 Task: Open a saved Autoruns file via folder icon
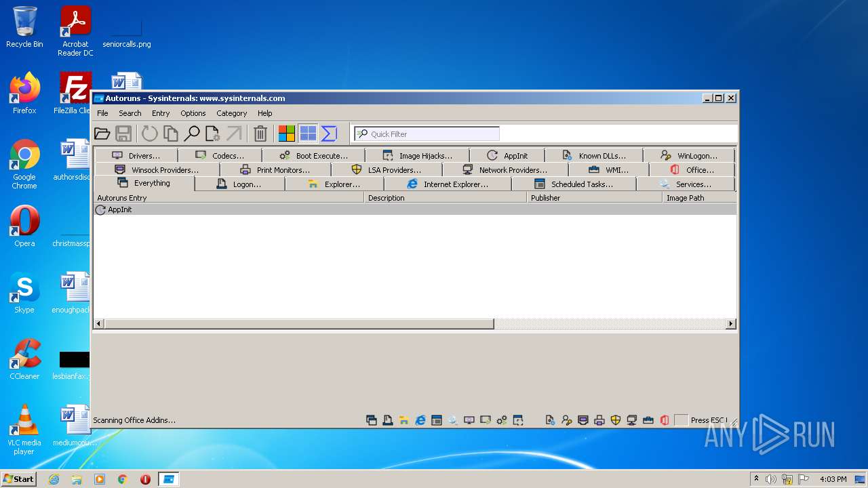pyautogui.click(x=102, y=134)
